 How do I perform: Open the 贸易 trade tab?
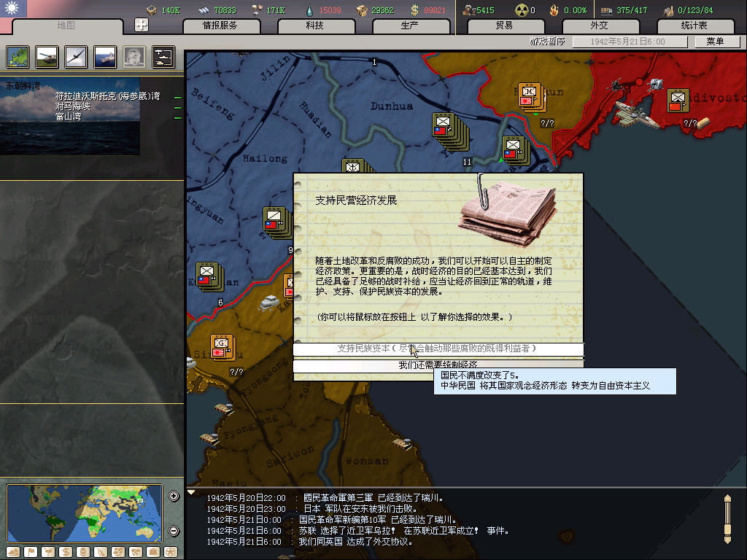pos(506,26)
